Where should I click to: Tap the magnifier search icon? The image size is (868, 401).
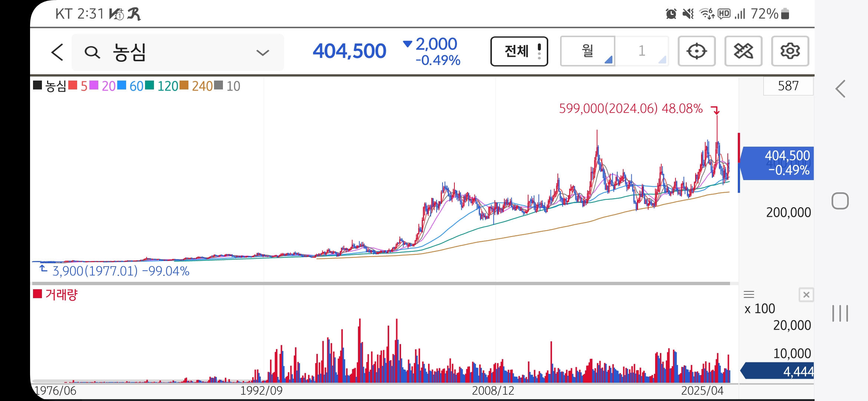coord(92,52)
